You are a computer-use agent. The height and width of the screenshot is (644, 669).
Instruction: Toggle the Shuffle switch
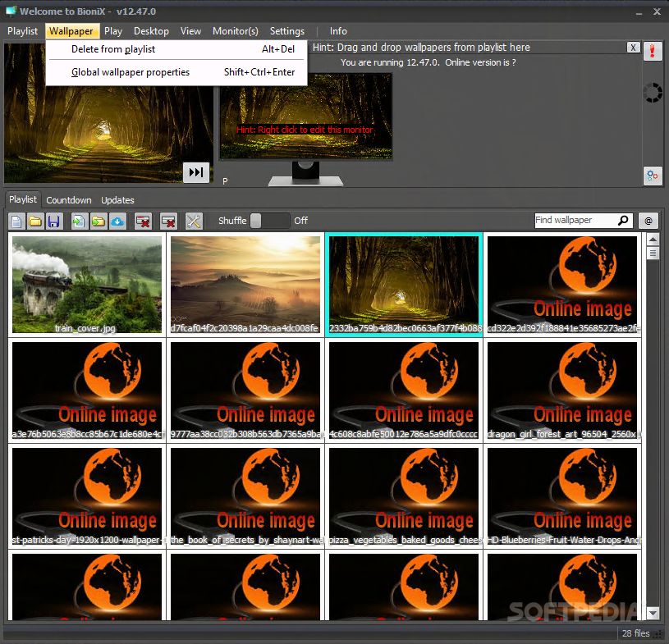(x=269, y=221)
